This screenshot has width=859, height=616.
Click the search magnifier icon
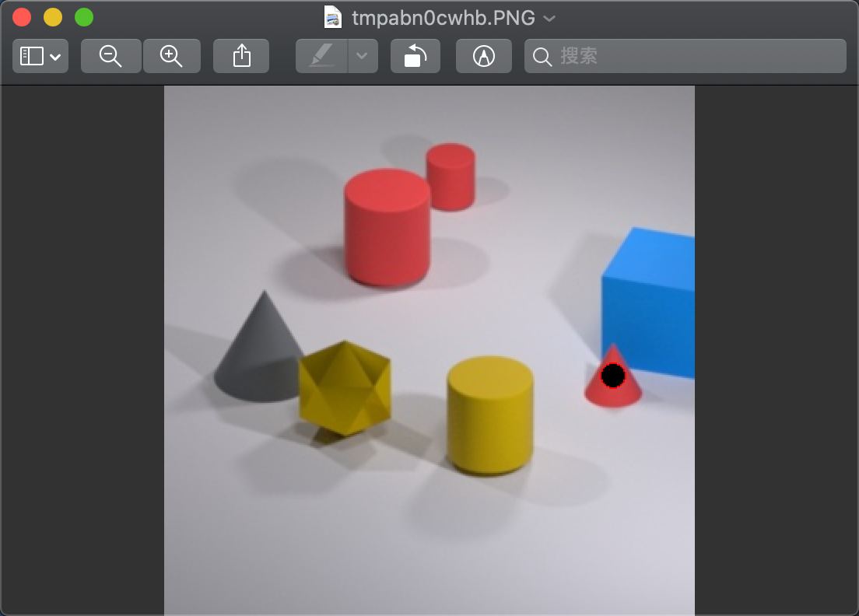542,57
